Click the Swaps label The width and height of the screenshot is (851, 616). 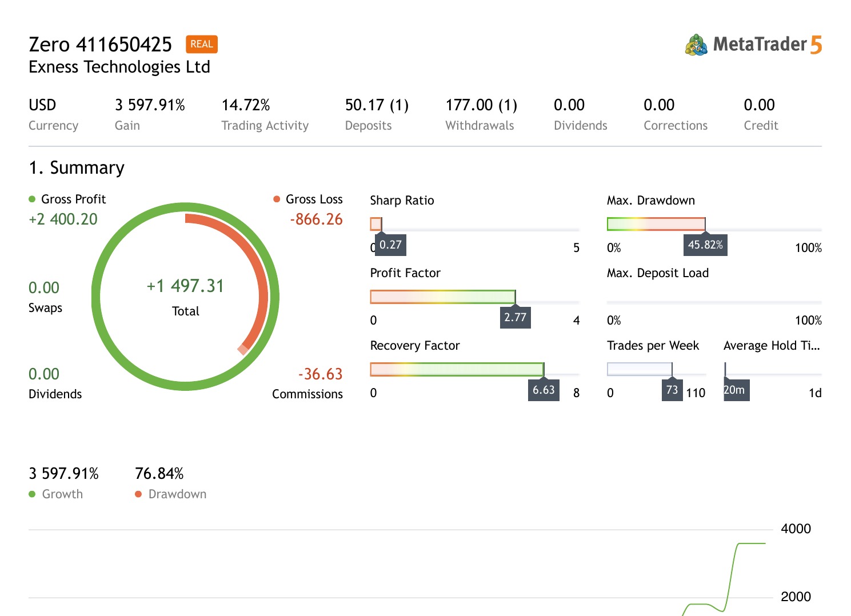click(x=45, y=308)
